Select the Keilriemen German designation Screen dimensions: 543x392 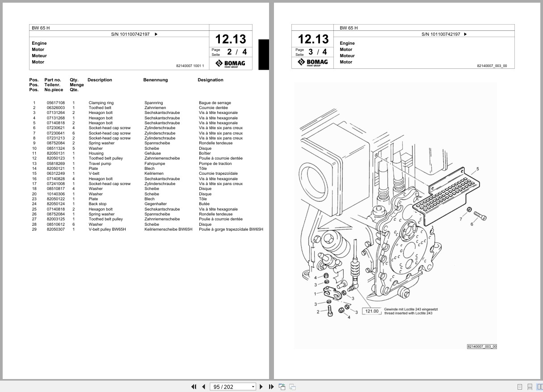click(x=154, y=173)
